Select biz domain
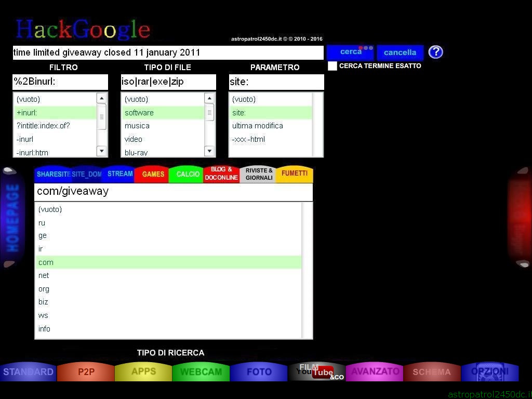The height and width of the screenshot is (399, 532). [x=169, y=302]
